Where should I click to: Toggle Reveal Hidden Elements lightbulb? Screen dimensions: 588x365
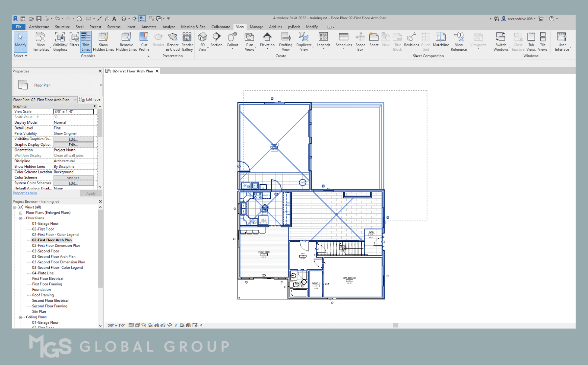(176, 325)
